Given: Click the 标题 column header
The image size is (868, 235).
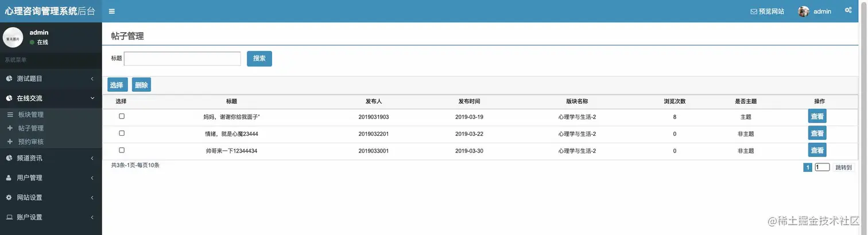Looking at the screenshot, I should point(231,101).
